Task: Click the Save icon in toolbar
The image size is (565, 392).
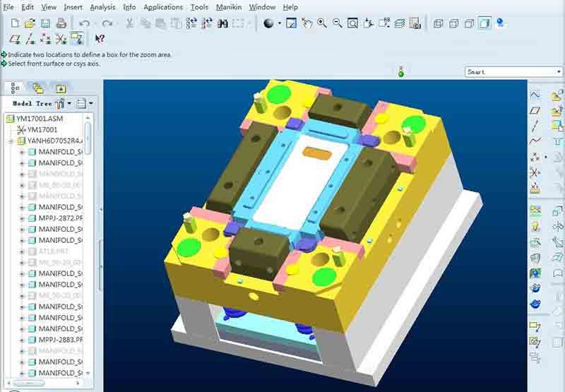Action: (45, 23)
